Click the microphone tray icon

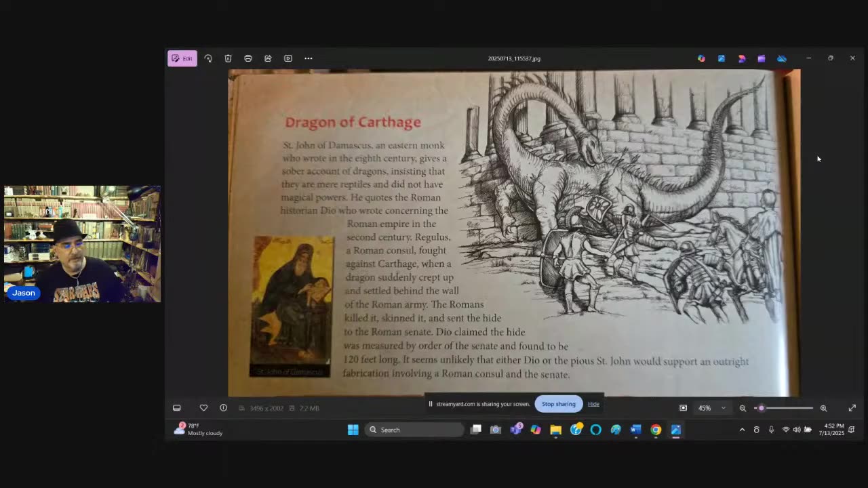pyautogui.click(x=771, y=430)
